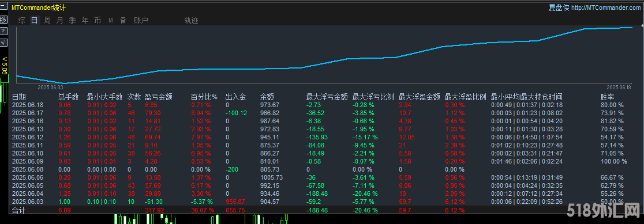Image resolution: width=644 pixels, height=224 pixels.
Task: Select the 2025.06.05 date cell
Action: (28, 185)
